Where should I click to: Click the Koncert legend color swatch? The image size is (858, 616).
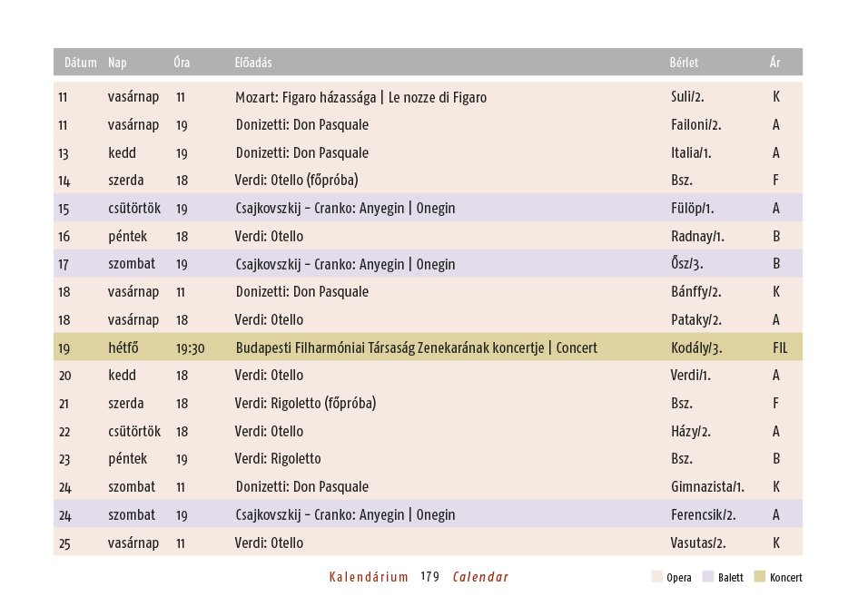coord(761,578)
